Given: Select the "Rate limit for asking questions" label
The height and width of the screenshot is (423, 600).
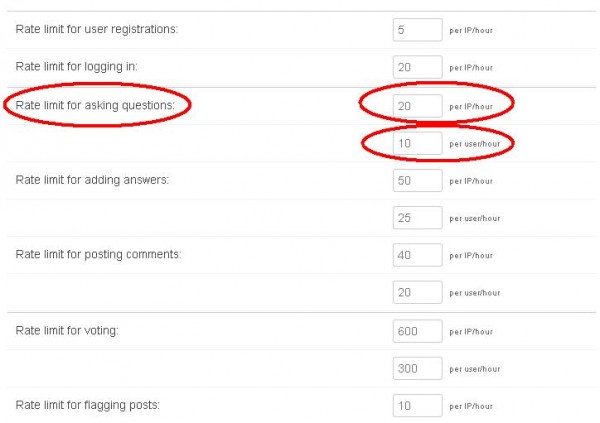Looking at the screenshot, I should click(x=95, y=104).
